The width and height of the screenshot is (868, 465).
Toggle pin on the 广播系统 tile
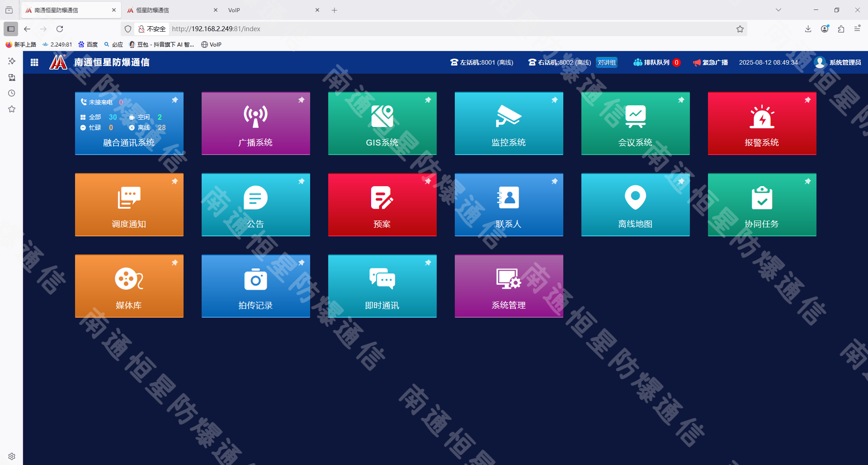(301, 100)
